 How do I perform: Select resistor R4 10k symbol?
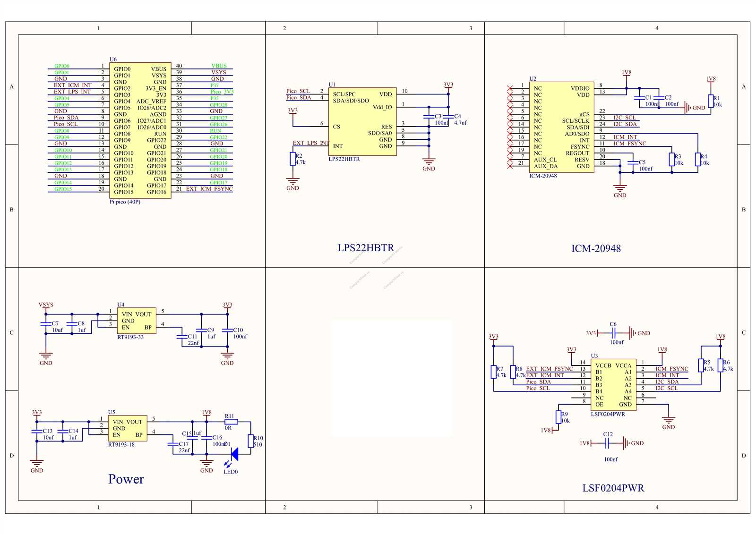(698, 159)
